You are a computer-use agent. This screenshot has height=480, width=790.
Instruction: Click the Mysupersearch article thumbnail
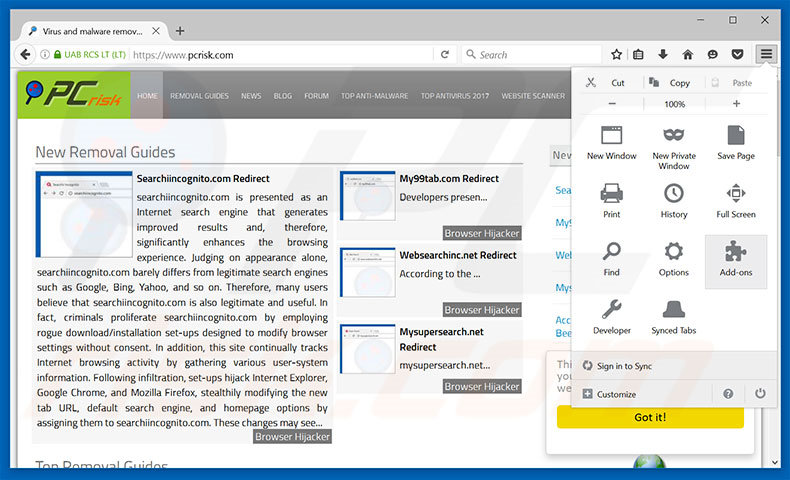[x=368, y=349]
